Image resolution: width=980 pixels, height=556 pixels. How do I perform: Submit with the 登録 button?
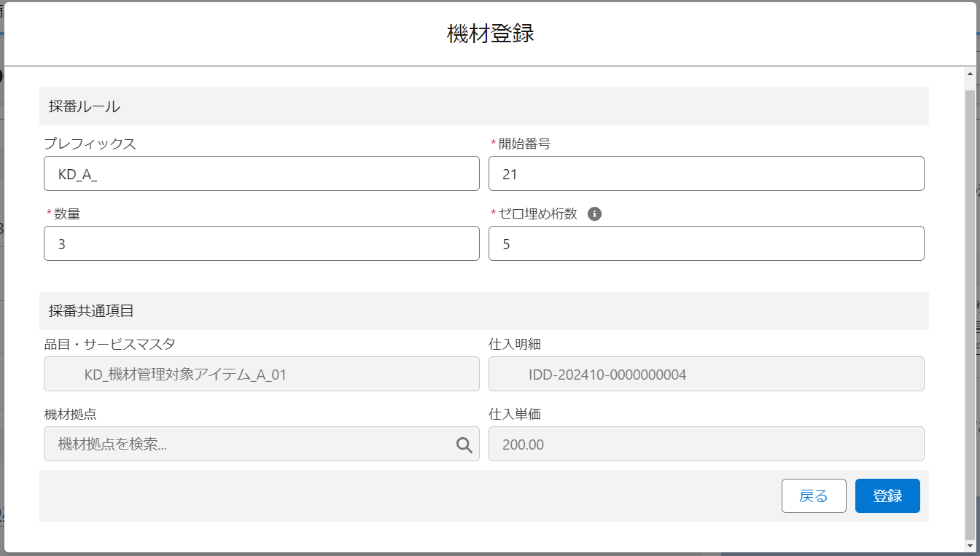point(887,496)
